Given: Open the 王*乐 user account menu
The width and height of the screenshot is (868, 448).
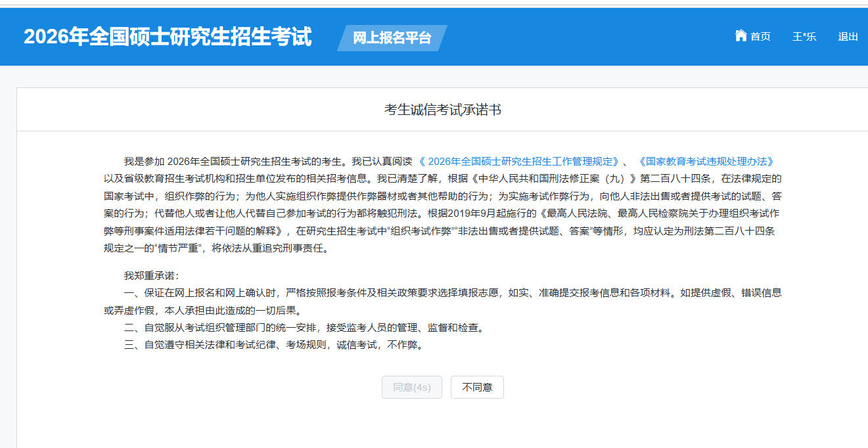Looking at the screenshot, I should tap(804, 37).
